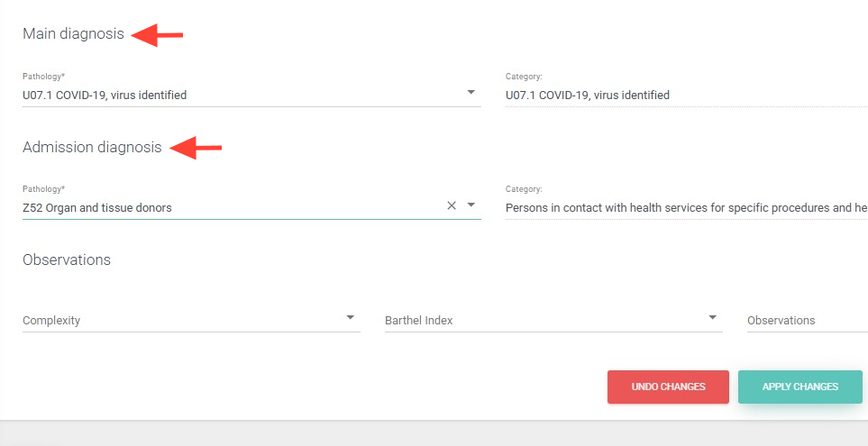Select the Main diagnosis heading
This screenshot has width=868, height=446.
(x=73, y=34)
